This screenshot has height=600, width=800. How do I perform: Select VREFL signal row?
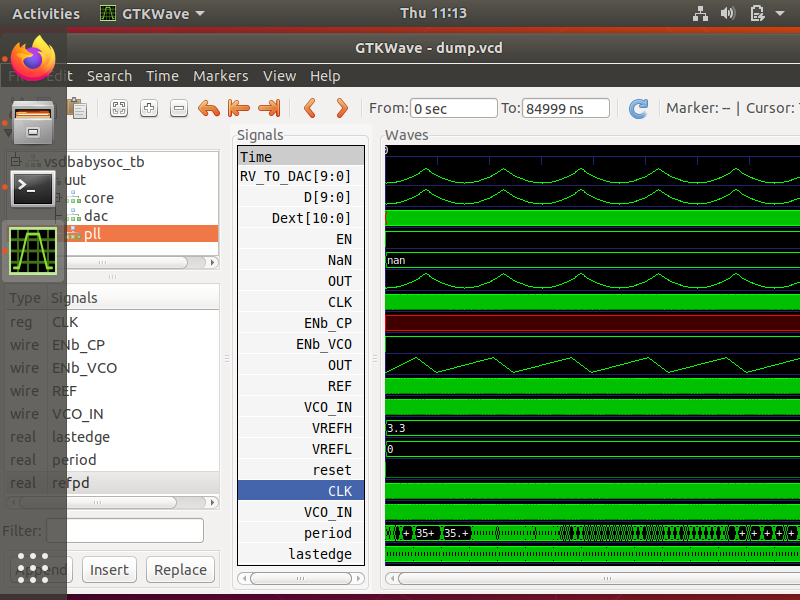301,448
